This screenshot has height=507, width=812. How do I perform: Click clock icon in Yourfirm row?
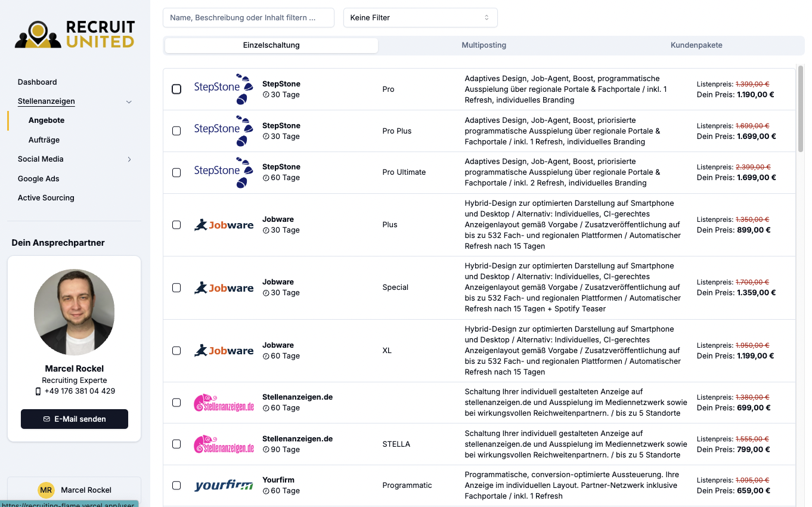click(266, 491)
